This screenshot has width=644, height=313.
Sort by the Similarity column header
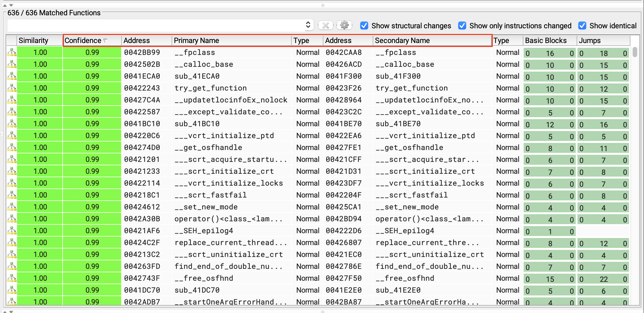[x=40, y=40]
